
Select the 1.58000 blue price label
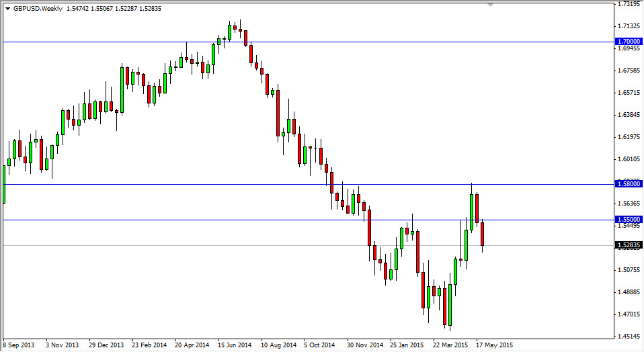[x=629, y=184]
